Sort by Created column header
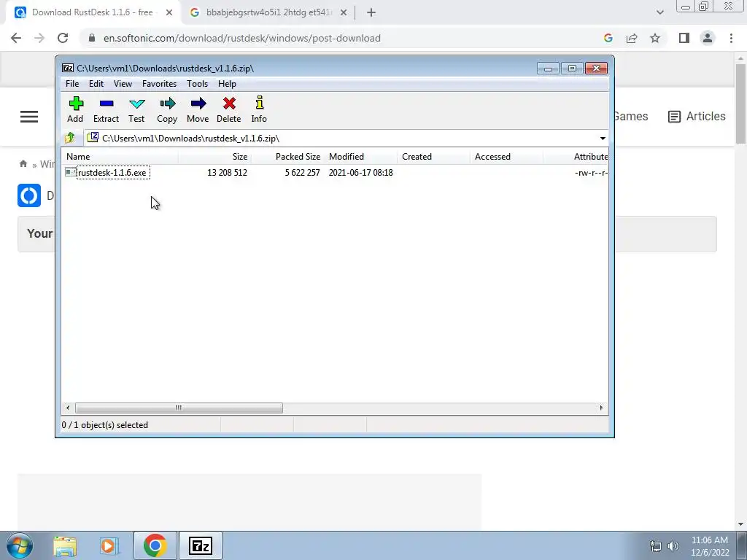This screenshot has height=560, width=747. 433,157
